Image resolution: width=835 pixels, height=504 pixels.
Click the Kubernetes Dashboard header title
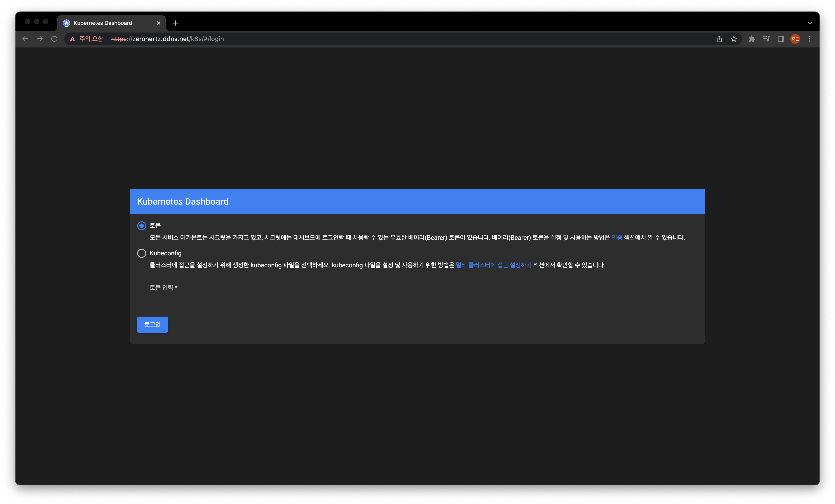[x=183, y=201]
